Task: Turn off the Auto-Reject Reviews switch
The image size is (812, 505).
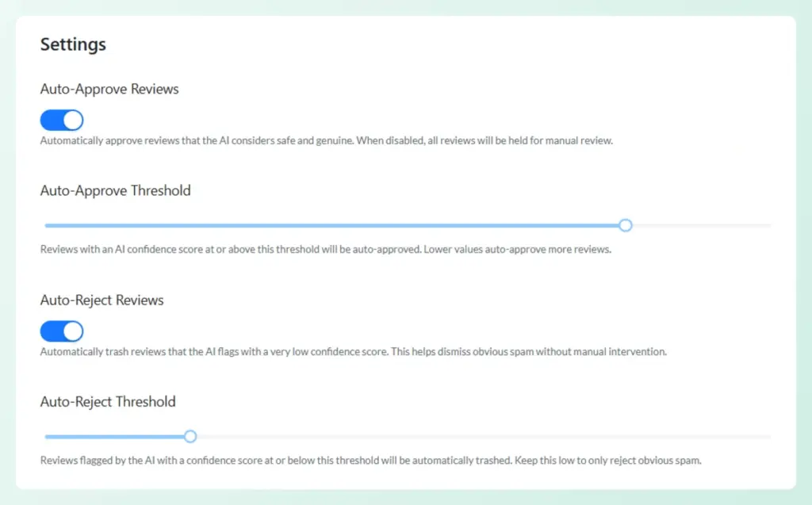Action: 61,331
